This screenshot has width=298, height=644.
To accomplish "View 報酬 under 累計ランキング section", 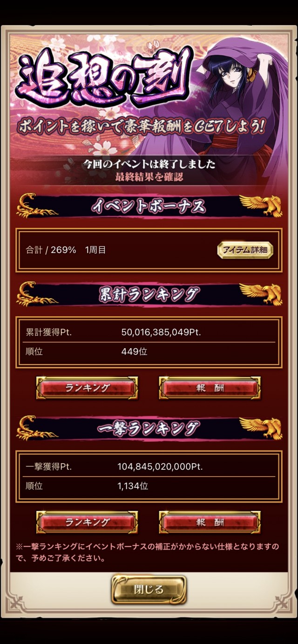I will coord(210,388).
